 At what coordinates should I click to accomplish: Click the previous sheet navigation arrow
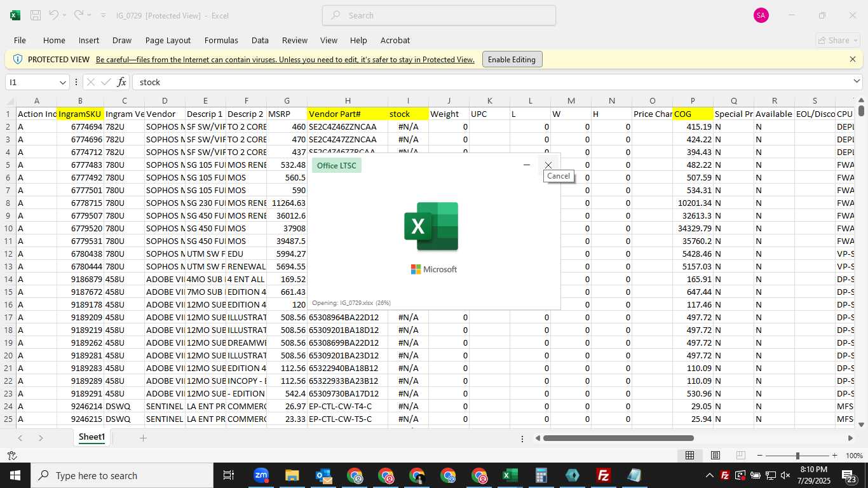(x=20, y=438)
